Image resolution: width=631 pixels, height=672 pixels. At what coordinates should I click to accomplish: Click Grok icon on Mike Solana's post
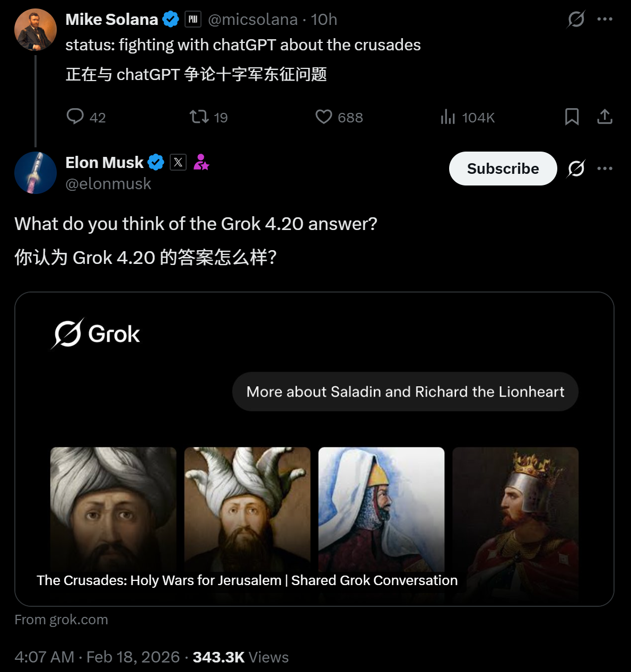coord(576,20)
